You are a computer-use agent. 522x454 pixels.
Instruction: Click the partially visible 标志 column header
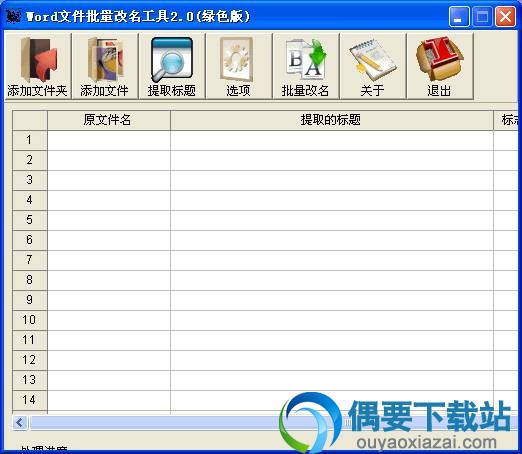tap(506, 120)
